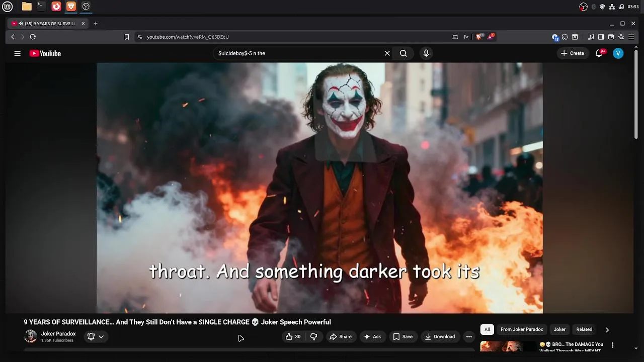Open the Ask AI button
Image resolution: width=644 pixels, height=362 pixels.
click(373, 337)
